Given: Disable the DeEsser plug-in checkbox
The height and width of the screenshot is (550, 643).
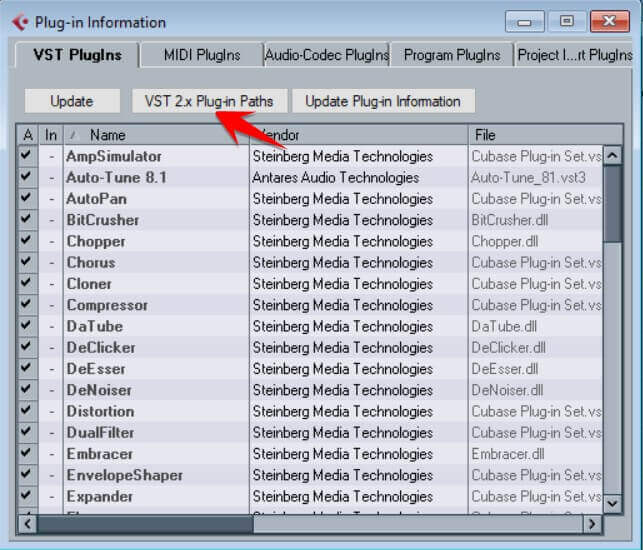Looking at the screenshot, I should tap(26, 368).
